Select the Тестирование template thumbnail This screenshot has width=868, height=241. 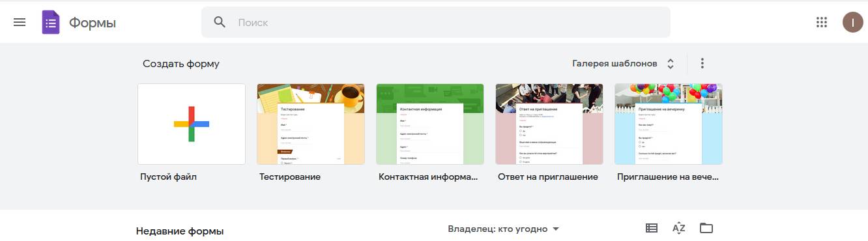point(311,124)
